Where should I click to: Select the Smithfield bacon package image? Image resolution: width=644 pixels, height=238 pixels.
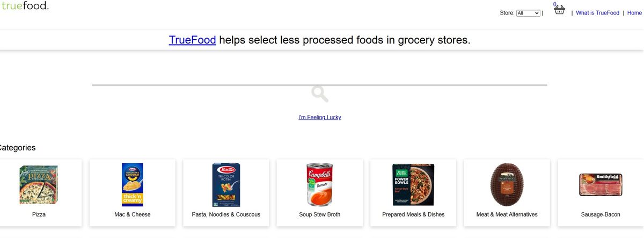600,185
